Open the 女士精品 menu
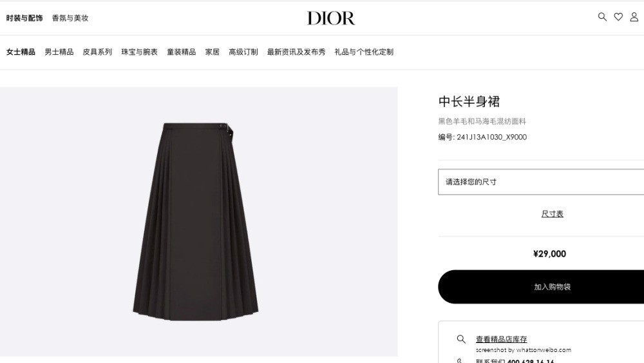Image resolution: width=644 pixels, height=363 pixels. click(x=21, y=52)
